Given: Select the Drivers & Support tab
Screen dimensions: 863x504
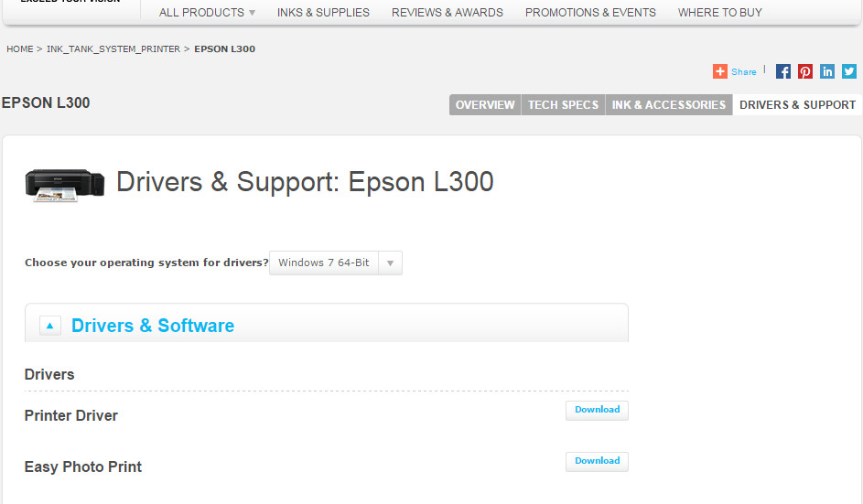Looking at the screenshot, I should point(797,104).
